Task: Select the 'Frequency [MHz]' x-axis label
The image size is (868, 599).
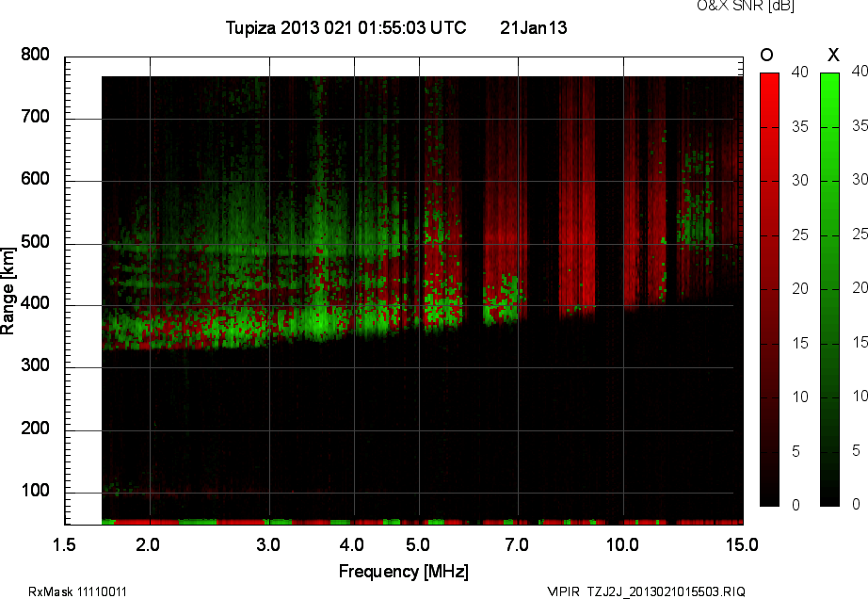Action: click(x=403, y=571)
